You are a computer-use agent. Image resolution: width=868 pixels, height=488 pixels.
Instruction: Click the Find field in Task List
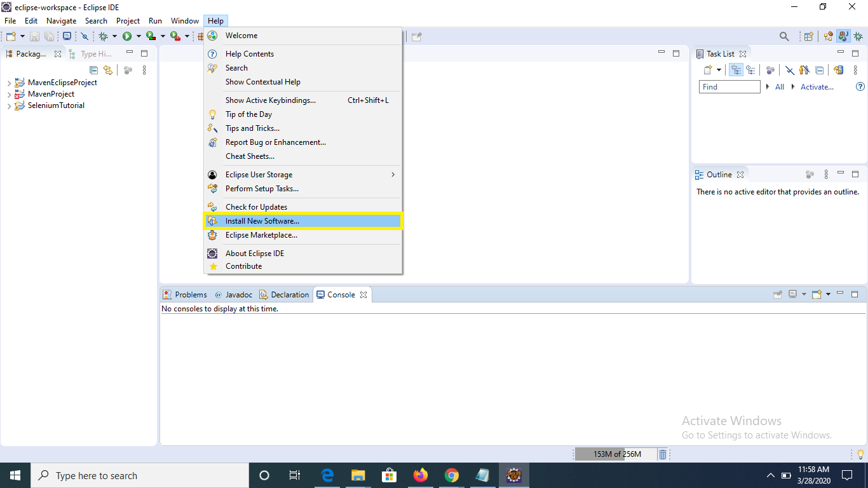click(729, 87)
